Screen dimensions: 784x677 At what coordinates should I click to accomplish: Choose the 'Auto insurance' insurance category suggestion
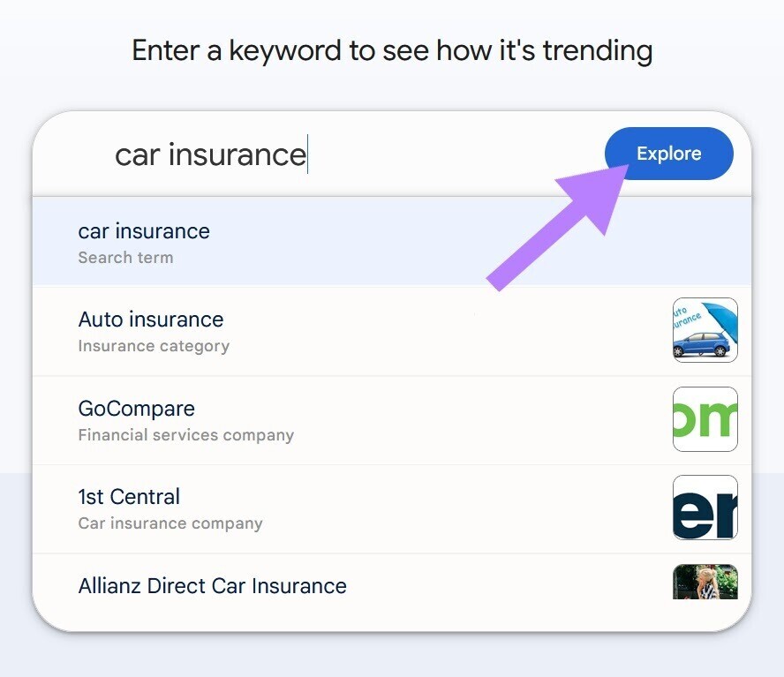coord(151,320)
